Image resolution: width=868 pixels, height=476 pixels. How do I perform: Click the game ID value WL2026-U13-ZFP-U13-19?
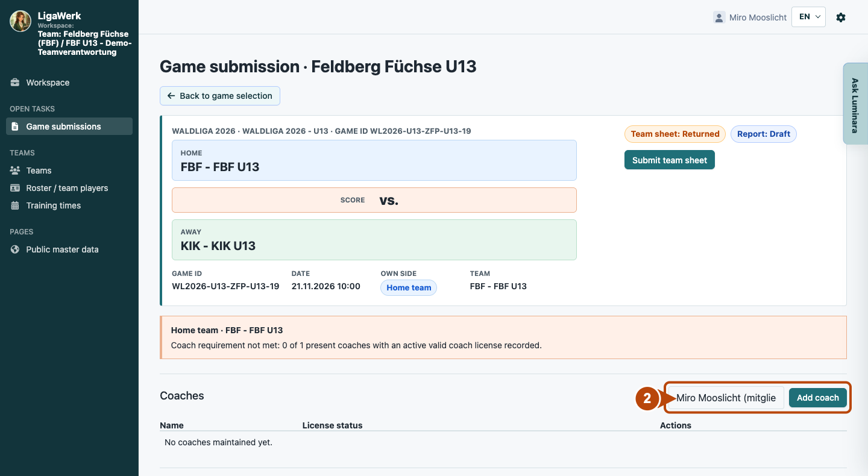pyautogui.click(x=225, y=286)
